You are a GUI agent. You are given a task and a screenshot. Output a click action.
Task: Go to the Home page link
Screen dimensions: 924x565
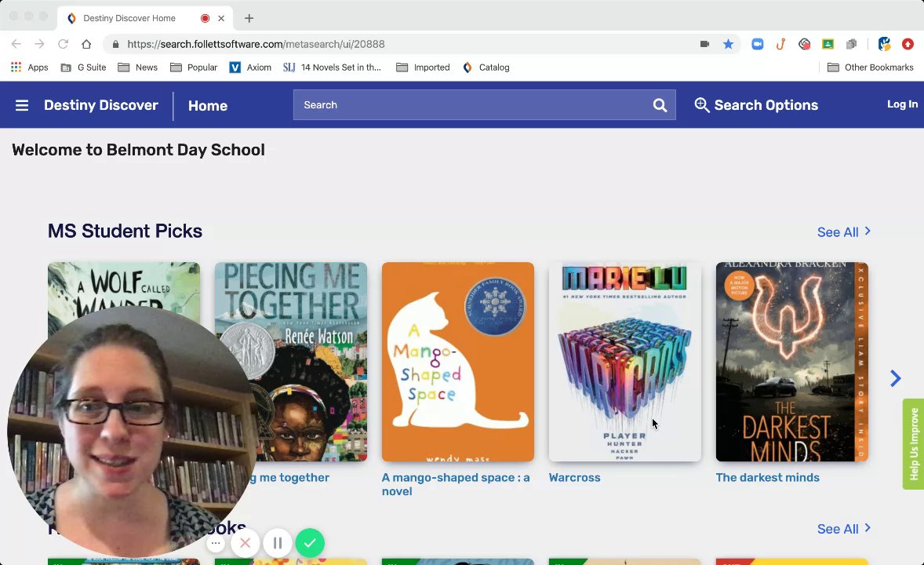(x=207, y=106)
